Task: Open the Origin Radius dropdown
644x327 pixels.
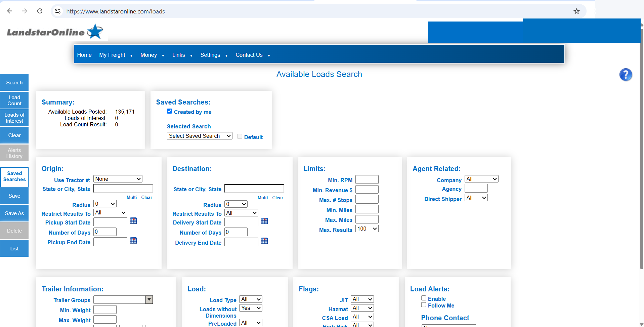Action: pos(105,204)
